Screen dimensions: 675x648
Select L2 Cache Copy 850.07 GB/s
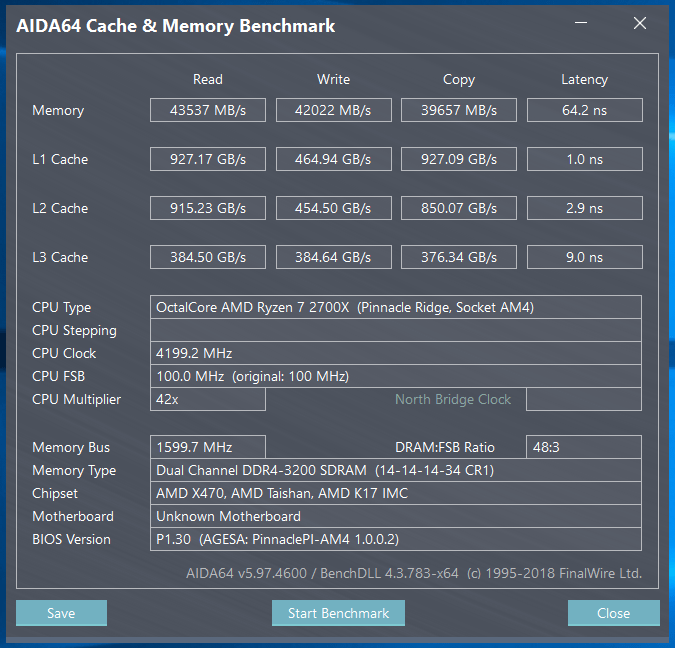pyautogui.click(x=459, y=208)
